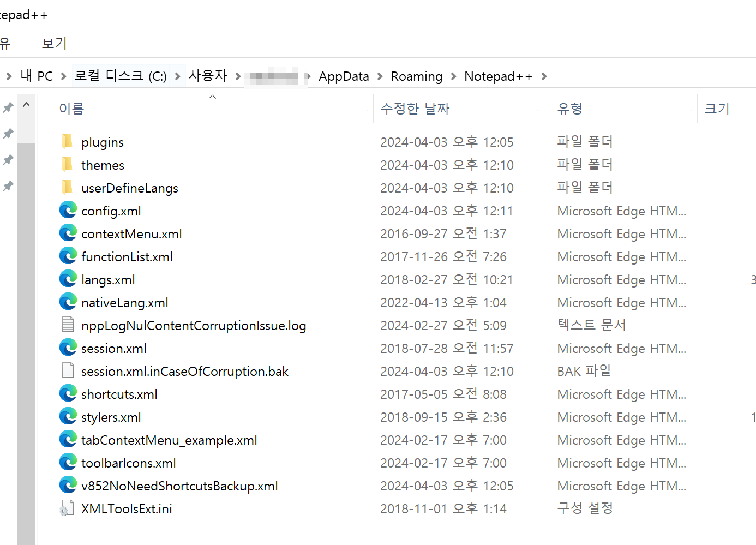
Task: Expand the chevron after Notepad++ in breadcrumb
Action: click(544, 76)
